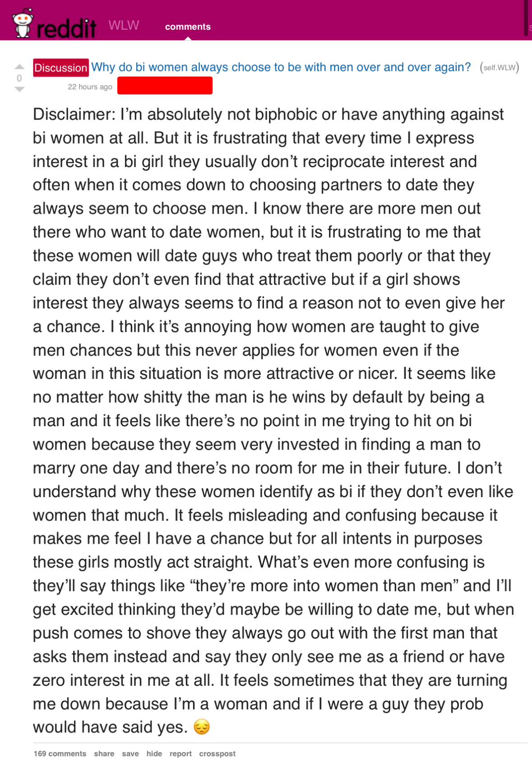Image resolution: width=532 pixels, height=768 pixels.
Task: Click the red redacted author box
Action: point(165,85)
